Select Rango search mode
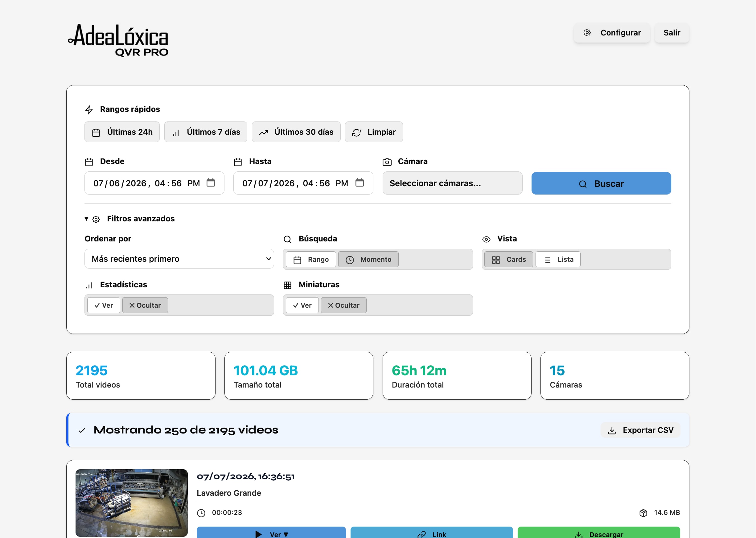756x538 pixels. click(x=311, y=259)
